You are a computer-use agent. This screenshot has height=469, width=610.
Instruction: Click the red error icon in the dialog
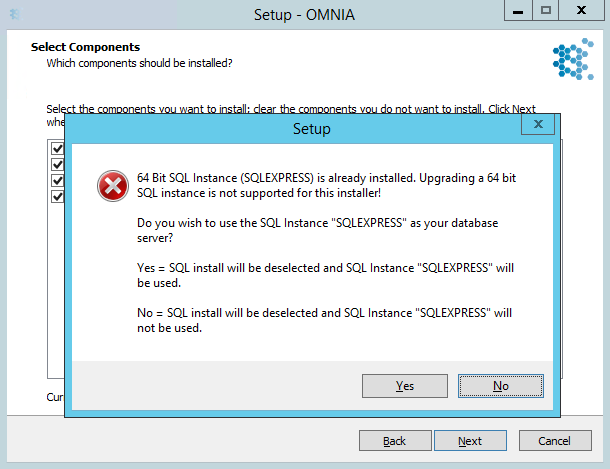(x=113, y=186)
